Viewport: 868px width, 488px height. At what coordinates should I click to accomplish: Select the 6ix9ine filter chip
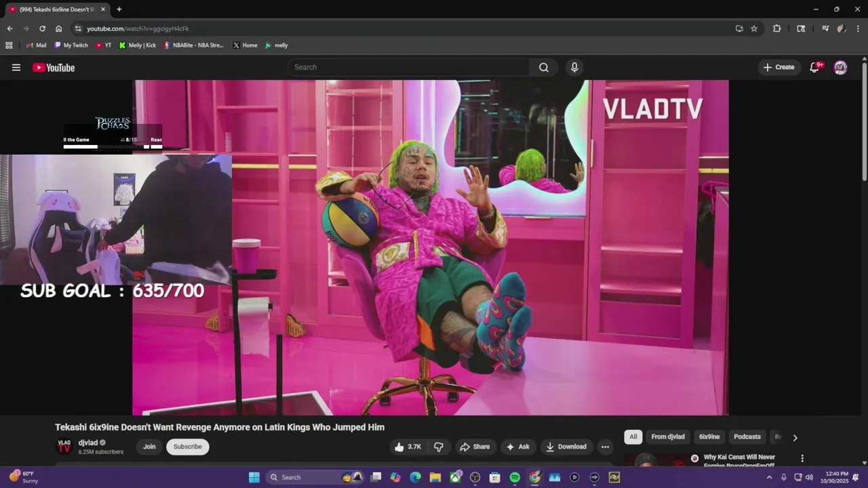tap(709, 437)
